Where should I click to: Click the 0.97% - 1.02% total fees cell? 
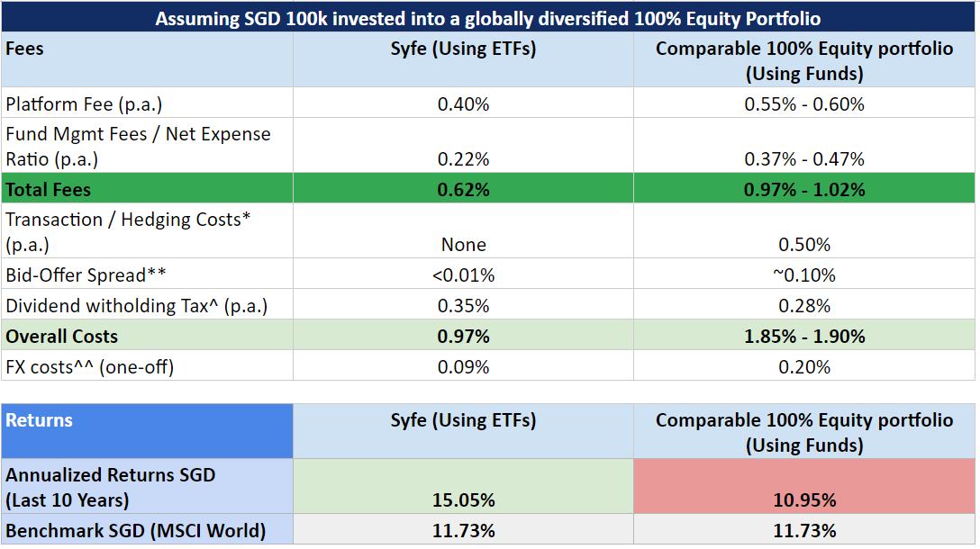coord(804,189)
